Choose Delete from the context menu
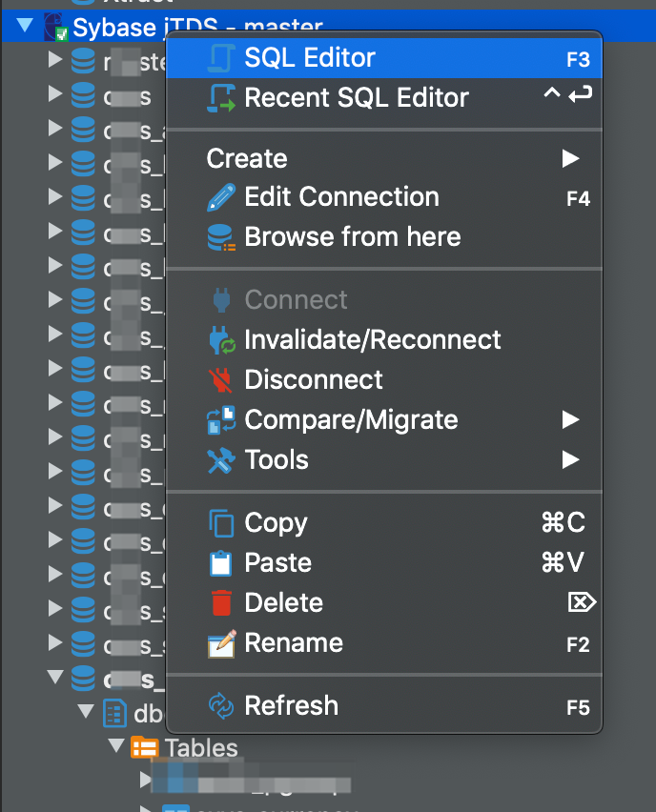Screen dimensions: 656x812 pos(285,602)
